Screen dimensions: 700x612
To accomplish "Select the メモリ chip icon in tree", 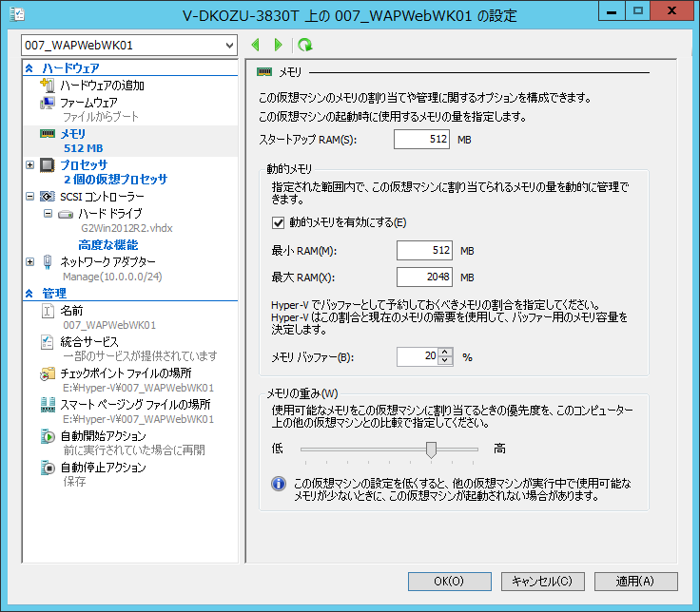I will point(48,134).
